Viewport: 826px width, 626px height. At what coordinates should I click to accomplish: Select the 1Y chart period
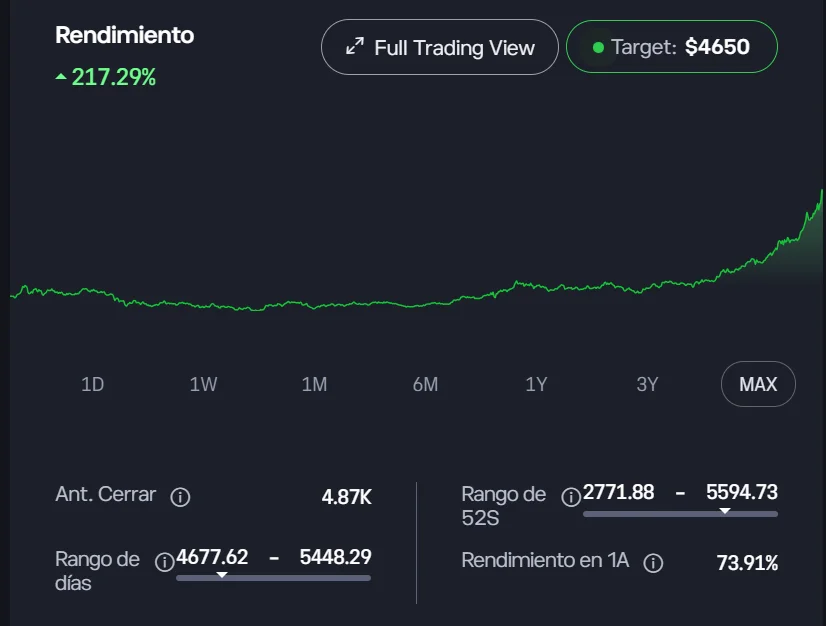(x=536, y=384)
